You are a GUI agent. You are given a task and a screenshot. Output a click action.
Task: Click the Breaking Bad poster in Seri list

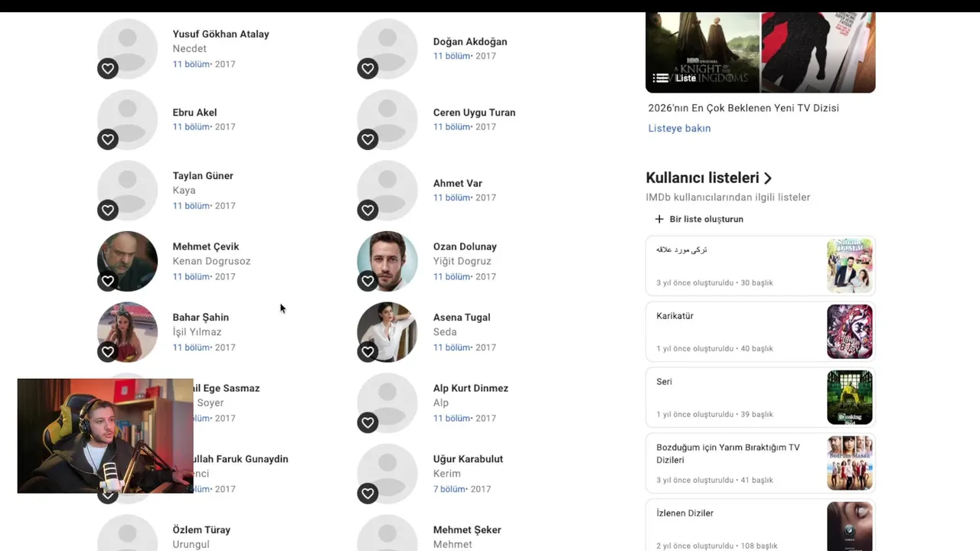click(x=850, y=397)
